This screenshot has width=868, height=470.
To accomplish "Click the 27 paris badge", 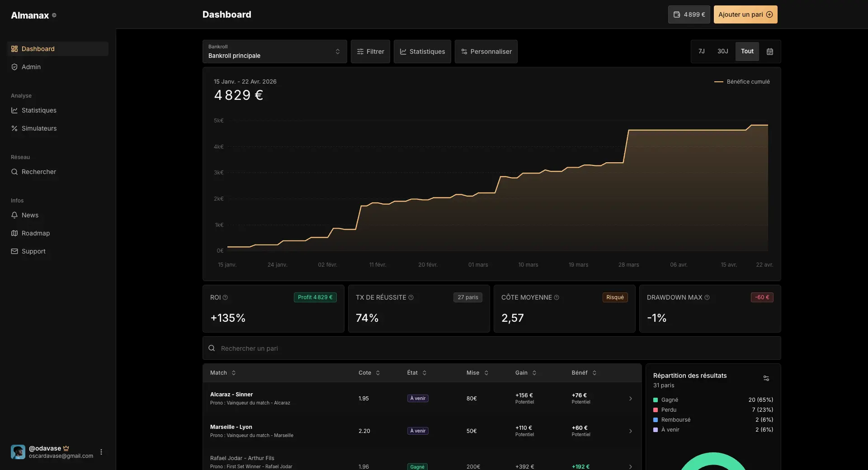I will pos(468,297).
